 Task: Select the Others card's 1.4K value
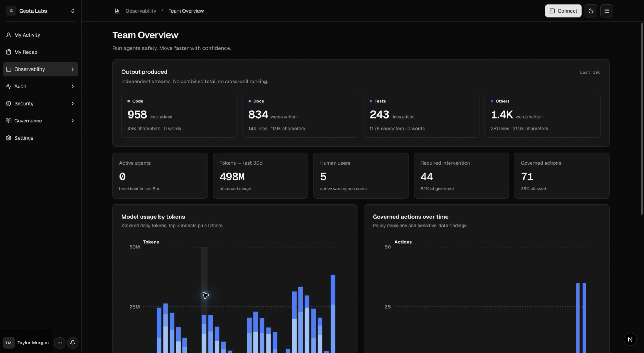point(502,115)
